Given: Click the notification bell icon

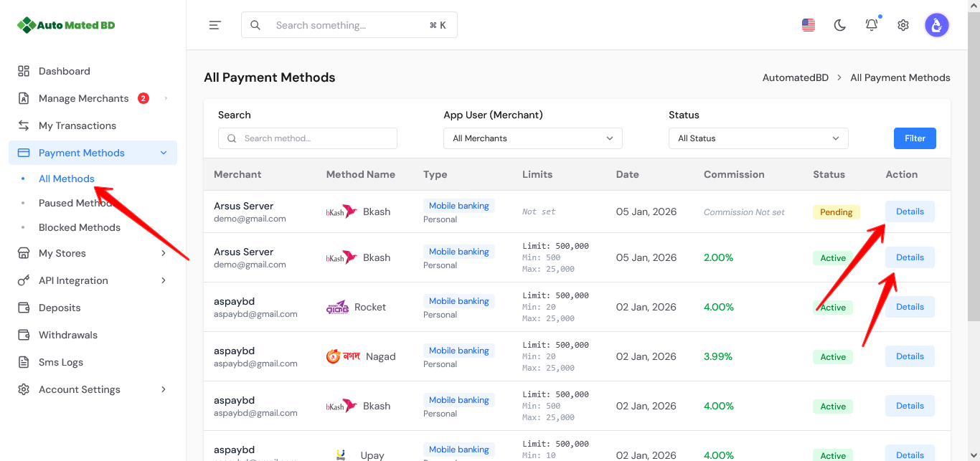Looking at the screenshot, I should pyautogui.click(x=871, y=24).
